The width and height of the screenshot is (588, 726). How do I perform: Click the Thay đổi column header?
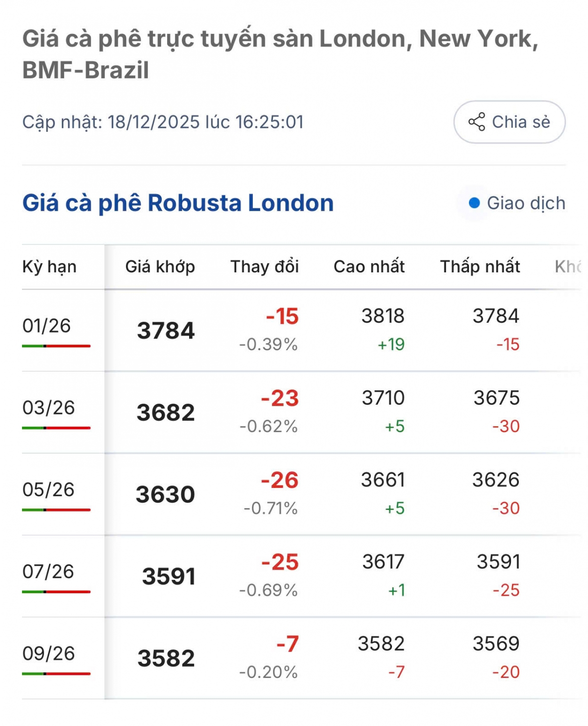pos(265,267)
